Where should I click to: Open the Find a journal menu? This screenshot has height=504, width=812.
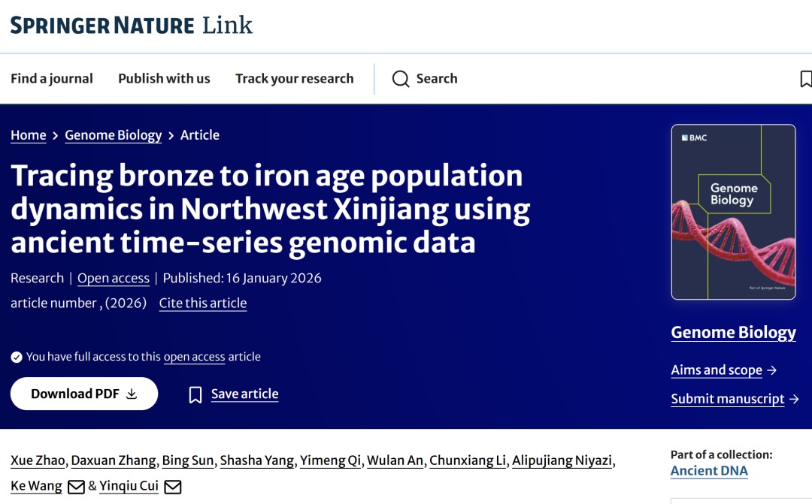point(52,79)
